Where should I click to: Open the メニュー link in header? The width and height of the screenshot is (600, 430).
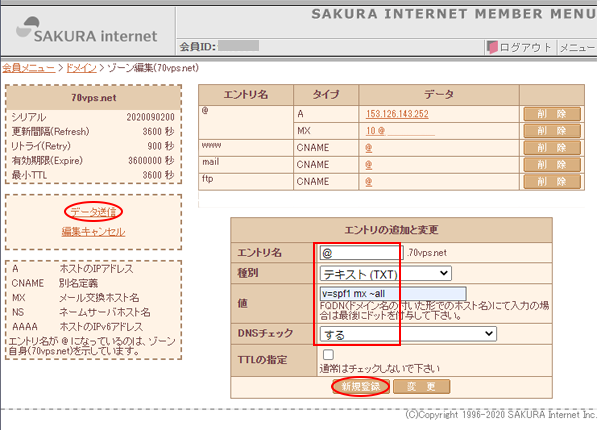pyautogui.click(x=577, y=47)
